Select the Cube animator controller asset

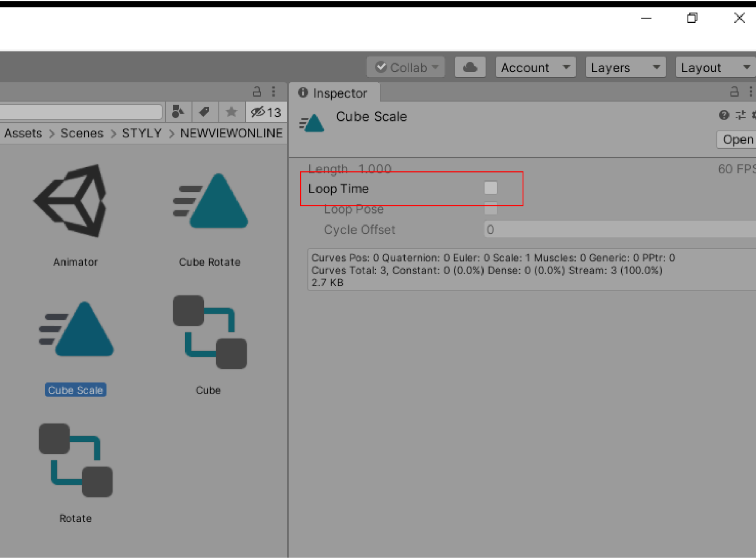tap(210, 333)
